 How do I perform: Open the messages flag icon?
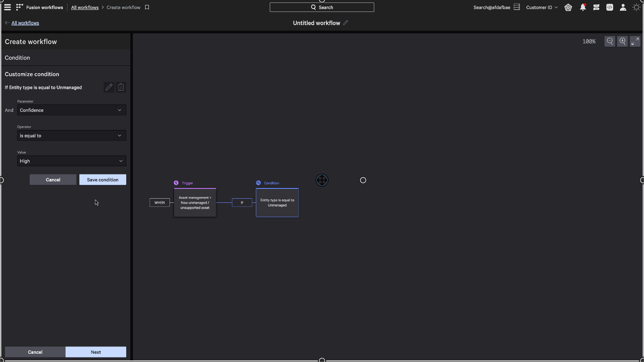(596, 7)
